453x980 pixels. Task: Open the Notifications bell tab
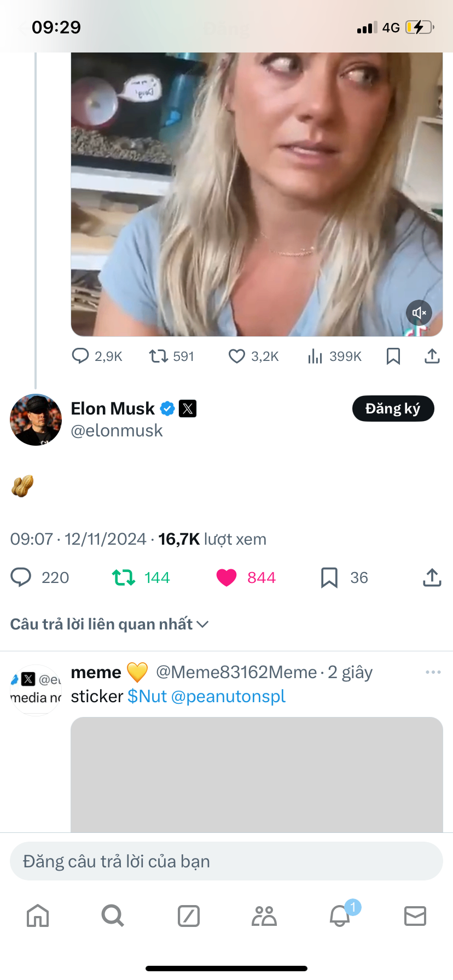pos(340,915)
